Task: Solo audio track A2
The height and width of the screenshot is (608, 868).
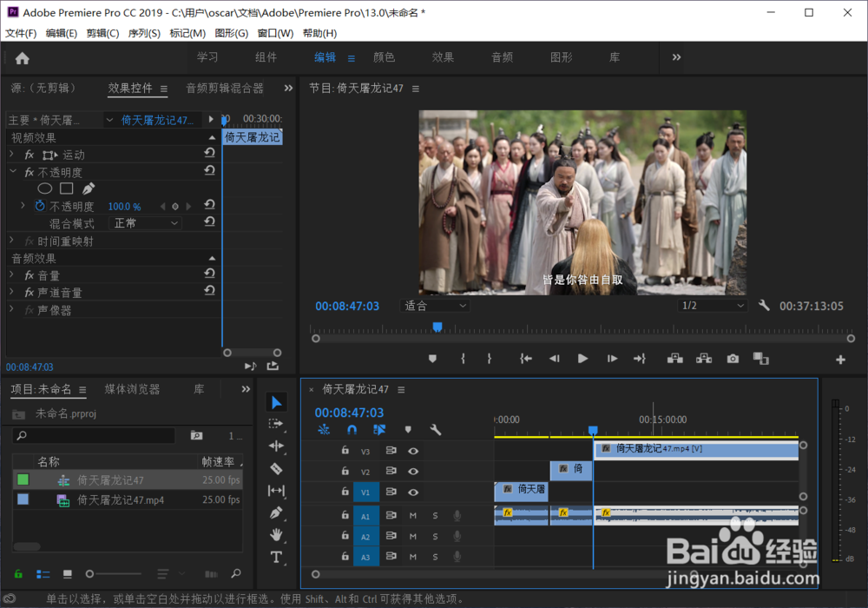Action: (435, 537)
